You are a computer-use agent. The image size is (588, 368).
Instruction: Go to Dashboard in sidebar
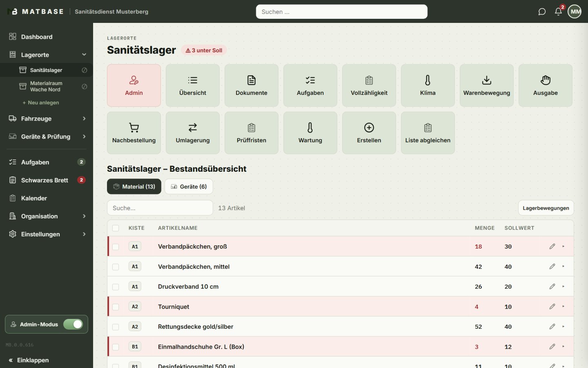tap(46, 37)
